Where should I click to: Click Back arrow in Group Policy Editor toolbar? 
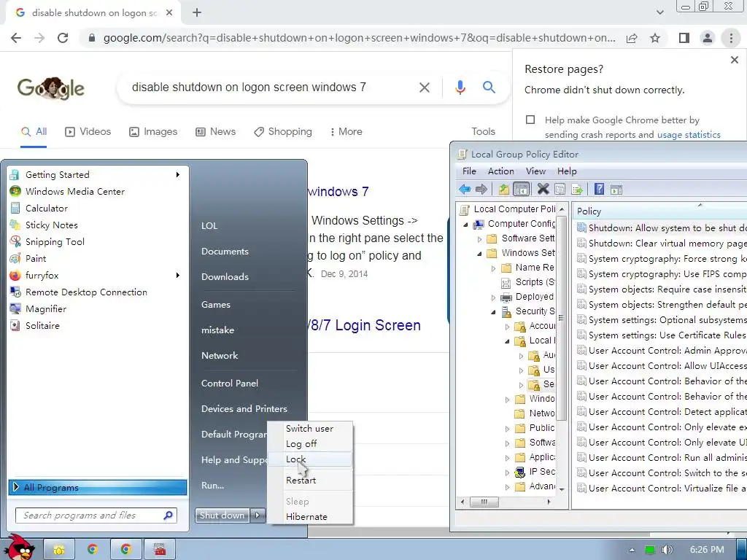(465, 190)
